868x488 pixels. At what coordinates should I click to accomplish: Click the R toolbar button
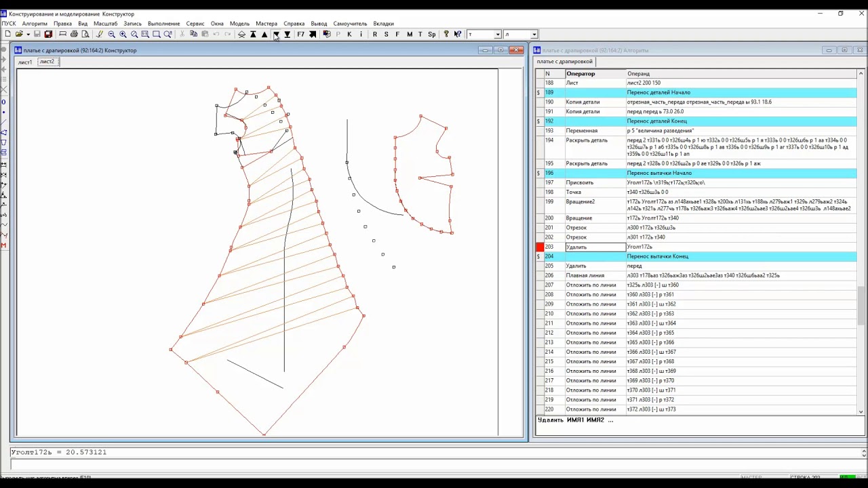click(374, 34)
